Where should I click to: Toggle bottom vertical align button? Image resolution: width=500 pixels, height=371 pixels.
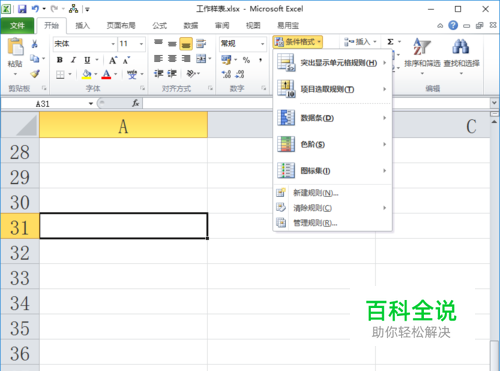click(x=186, y=44)
